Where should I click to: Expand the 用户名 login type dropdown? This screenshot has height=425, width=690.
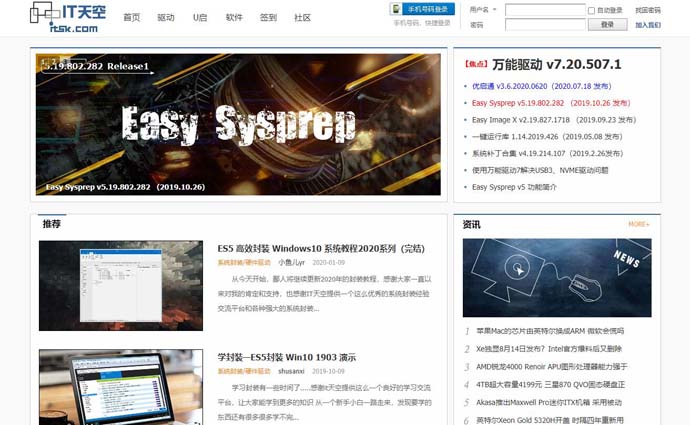[x=495, y=9]
